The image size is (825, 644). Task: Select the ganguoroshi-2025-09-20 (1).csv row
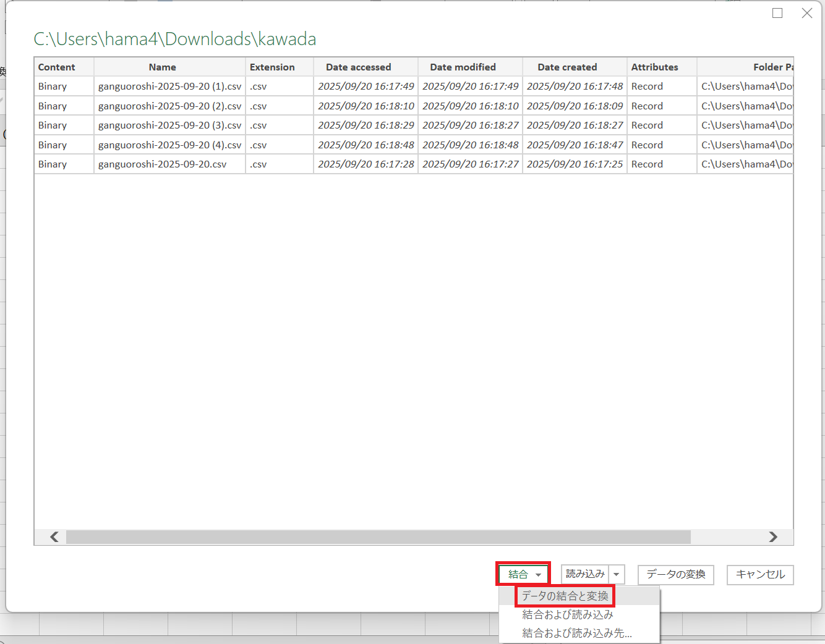click(169, 87)
